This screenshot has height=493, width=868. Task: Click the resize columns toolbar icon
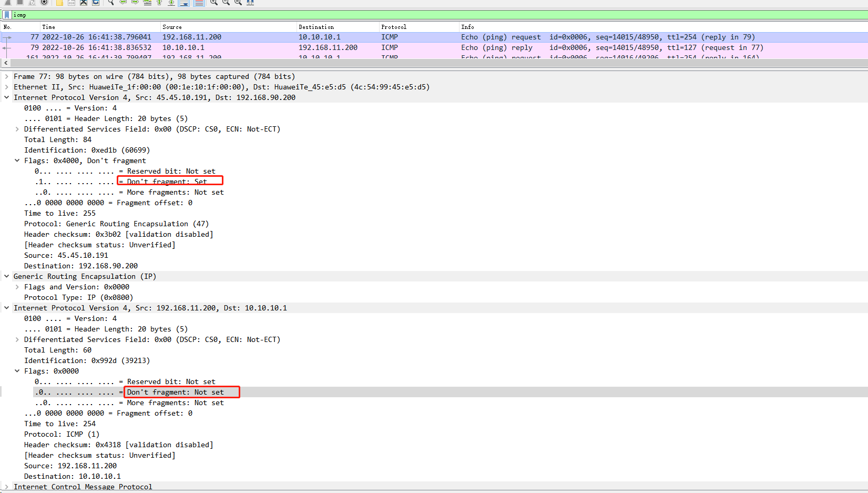pos(250,2)
